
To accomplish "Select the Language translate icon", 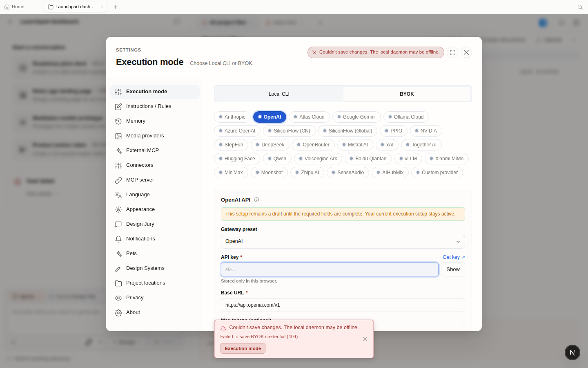I will (x=118, y=195).
